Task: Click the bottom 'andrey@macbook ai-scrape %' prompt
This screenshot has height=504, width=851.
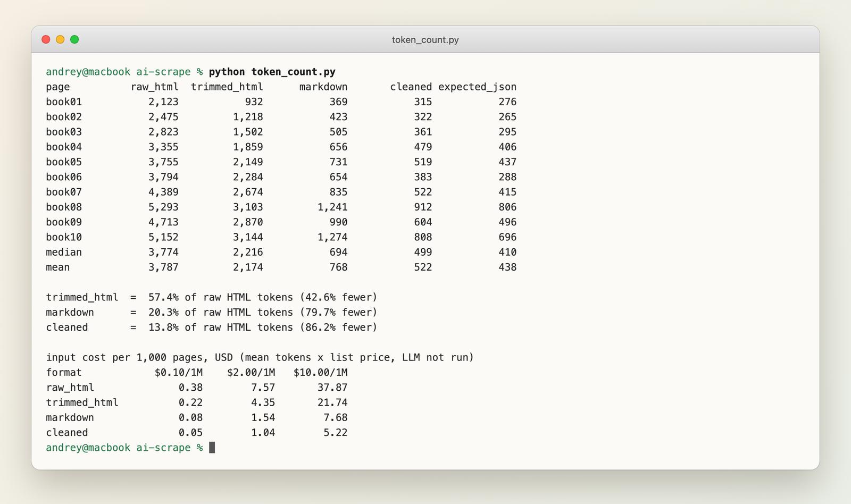Action: tap(124, 448)
